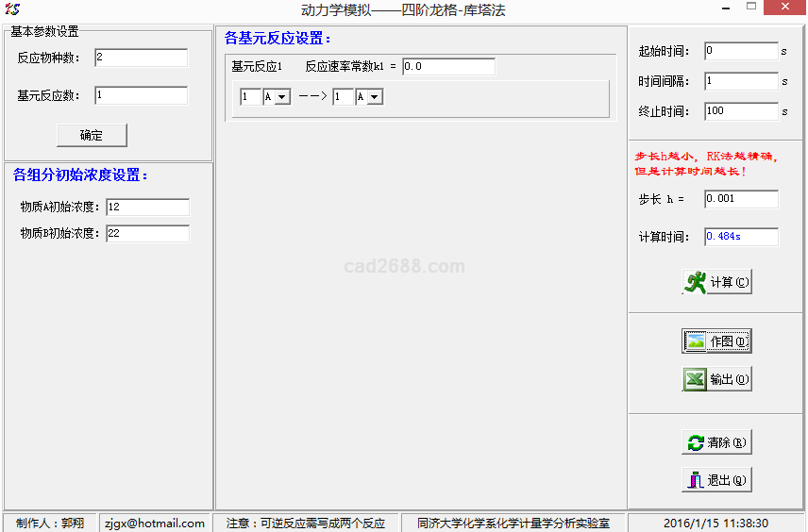Click the 起始时间 input field
Screen dimensions: 808x532
pyautogui.click(x=740, y=51)
